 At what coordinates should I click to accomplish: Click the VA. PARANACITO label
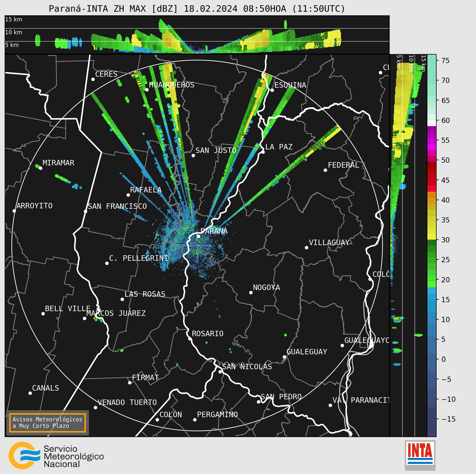tap(361, 400)
